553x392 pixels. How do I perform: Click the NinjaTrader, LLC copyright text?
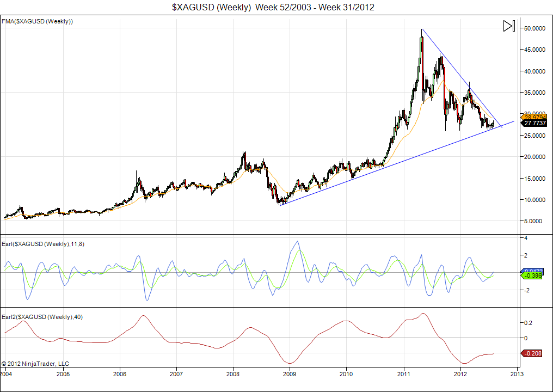click(x=35, y=363)
